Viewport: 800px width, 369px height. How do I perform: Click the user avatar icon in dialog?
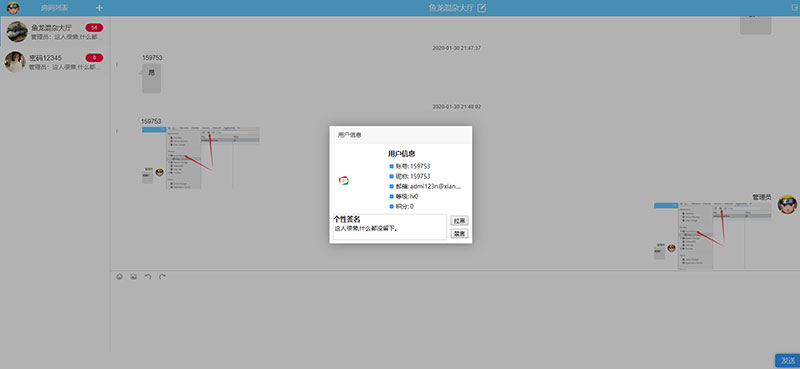(x=344, y=180)
